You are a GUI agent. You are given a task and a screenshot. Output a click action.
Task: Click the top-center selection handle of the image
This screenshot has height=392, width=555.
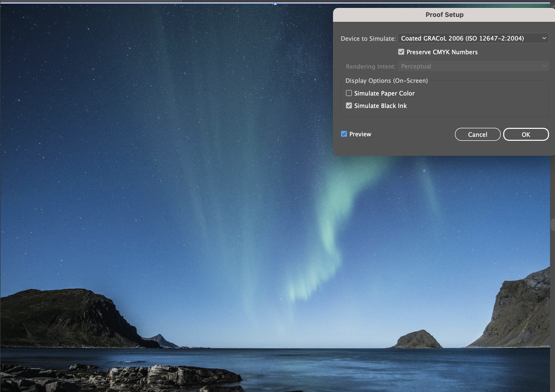tap(275, 3)
